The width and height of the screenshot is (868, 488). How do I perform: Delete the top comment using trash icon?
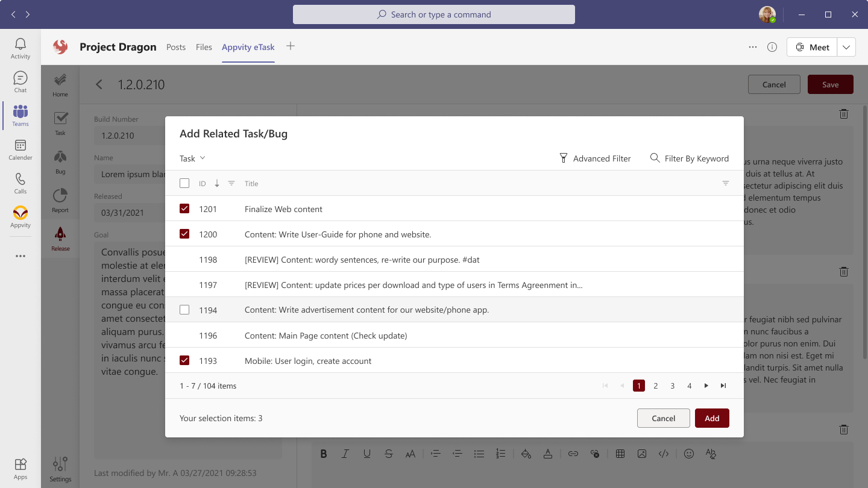pyautogui.click(x=843, y=114)
